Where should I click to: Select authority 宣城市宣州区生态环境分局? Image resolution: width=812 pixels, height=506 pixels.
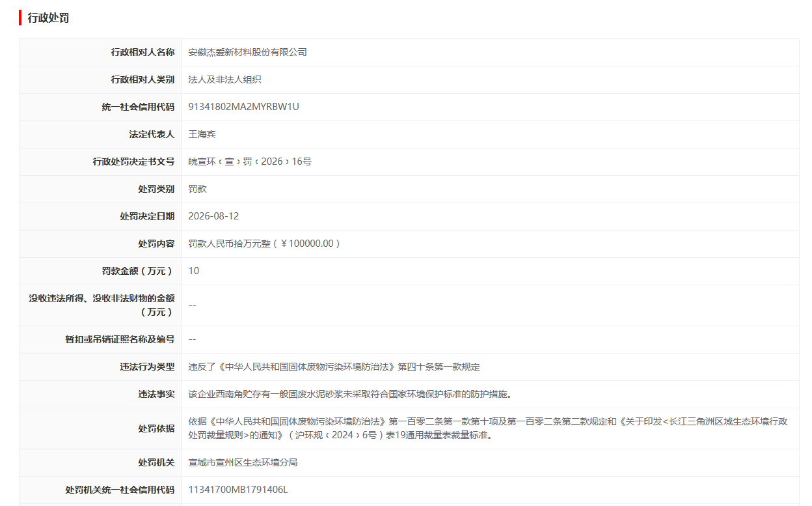[243, 462]
